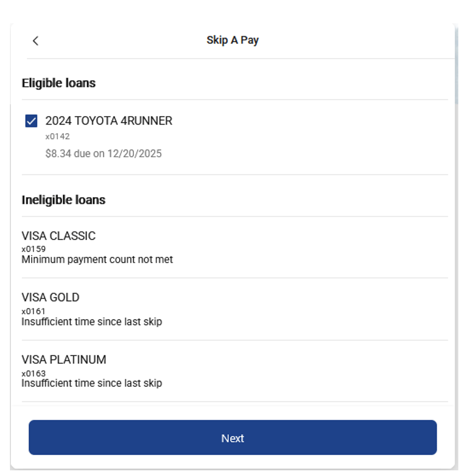This screenshot has width=464, height=476.
Task: Click the Skip A Pay title
Action: click(232, 40)
